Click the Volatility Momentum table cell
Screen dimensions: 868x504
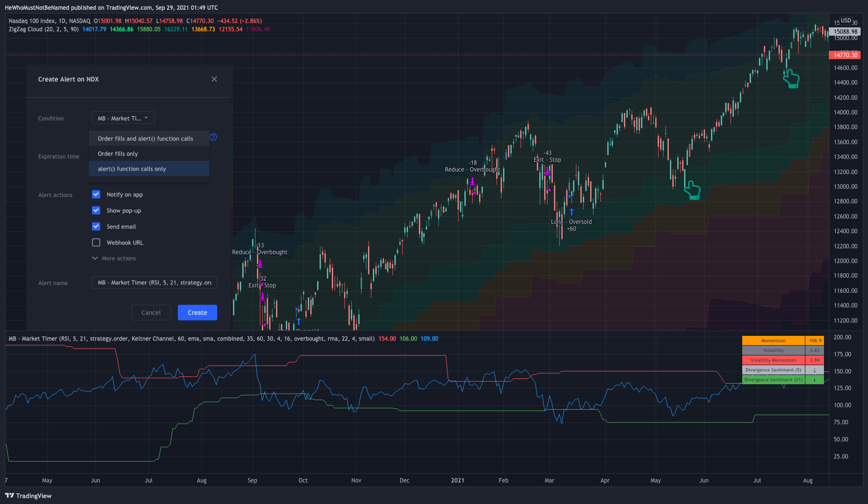pyautogui.click(x=774, y=360)
